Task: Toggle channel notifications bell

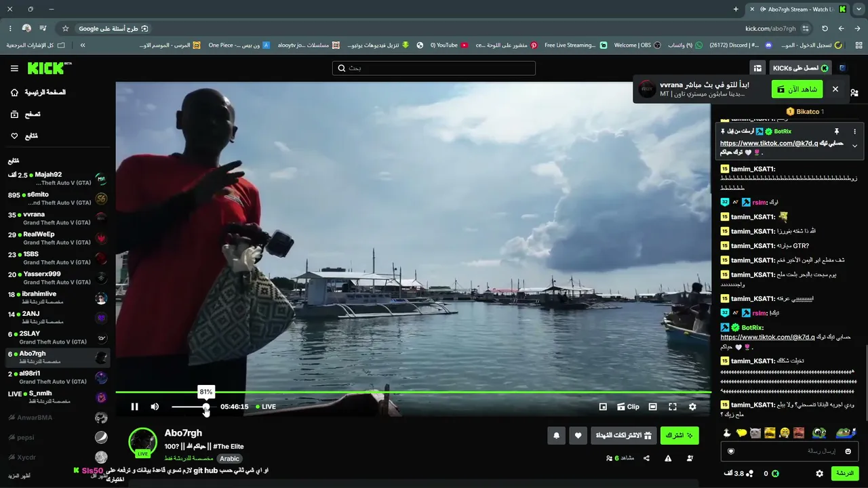Action: 557,435
